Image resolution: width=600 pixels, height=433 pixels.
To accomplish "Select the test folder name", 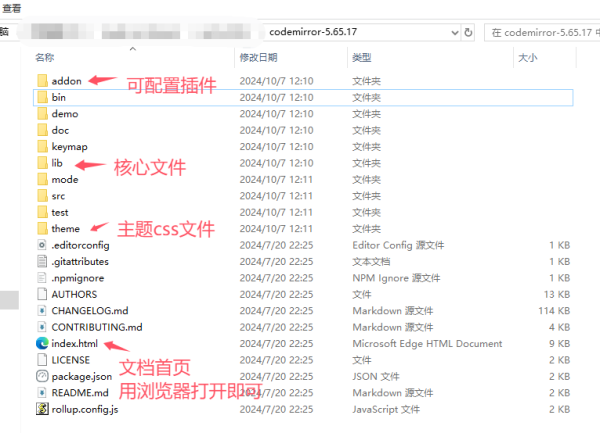I will 60,212.
